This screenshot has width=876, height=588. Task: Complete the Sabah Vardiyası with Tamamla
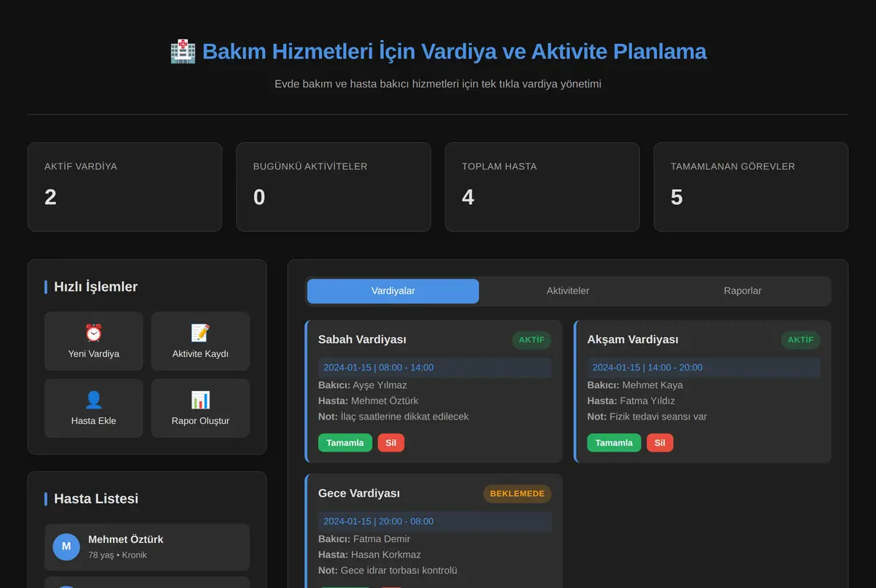[x=345, y=443]
